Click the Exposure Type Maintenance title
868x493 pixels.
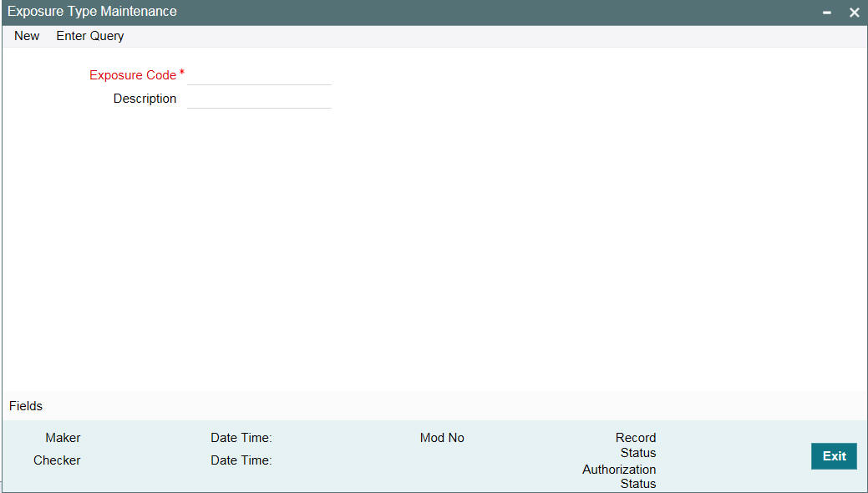coord(92,12)
